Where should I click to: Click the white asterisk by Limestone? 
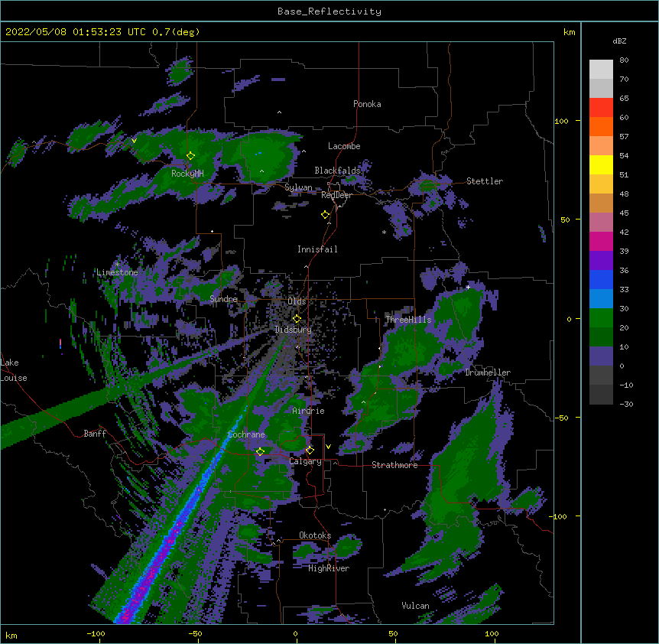click(118, 264)
